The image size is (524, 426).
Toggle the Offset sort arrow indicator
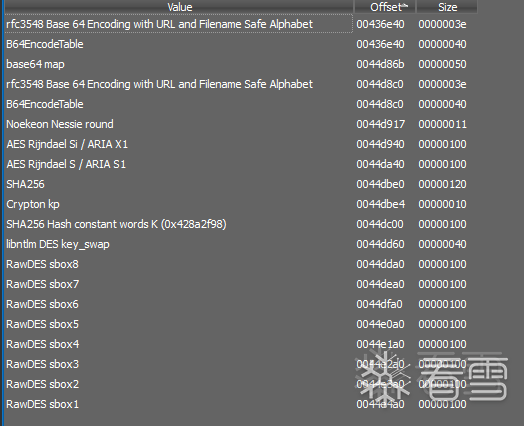coord(405,5)
